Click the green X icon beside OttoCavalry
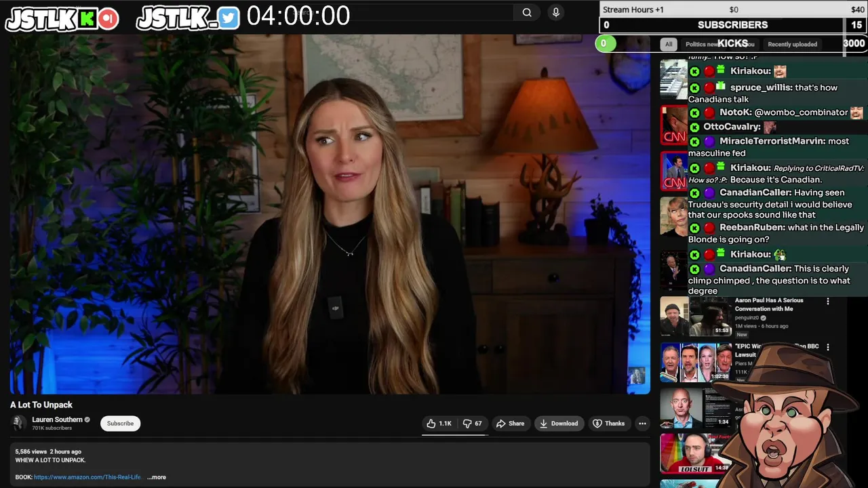Screen dimensions: 868x488 coord(694,127)
